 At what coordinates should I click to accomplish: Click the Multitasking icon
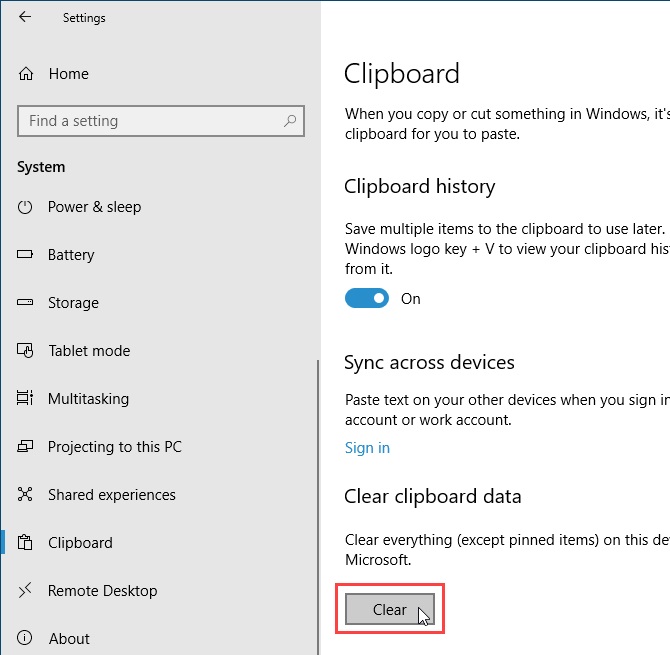point(25,398)
